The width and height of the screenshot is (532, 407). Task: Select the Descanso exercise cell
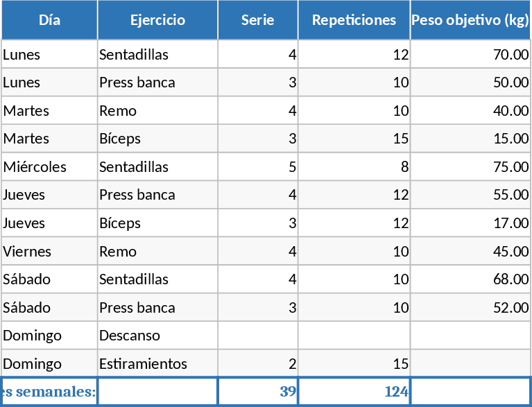coord(157,336)
